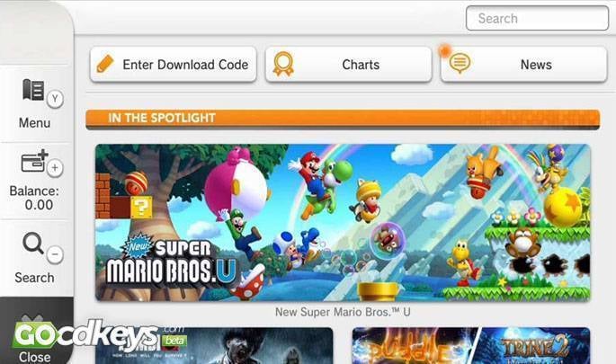616x364 pixels.
Task: Click the Search input field at top
Action: (x=537, y=18)
